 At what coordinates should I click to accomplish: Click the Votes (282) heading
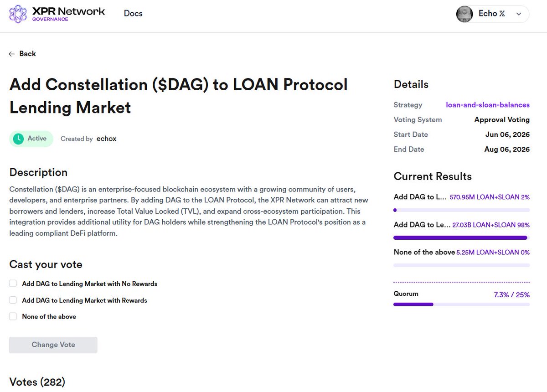[37, 382]
